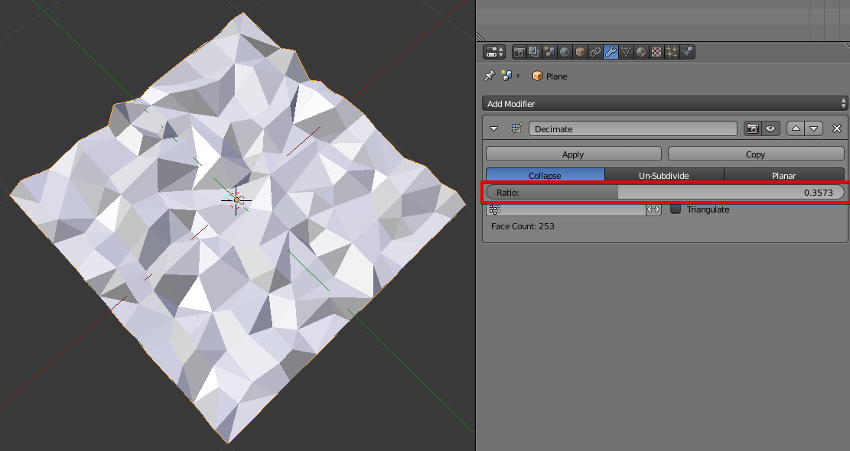This screenshot has height=451, width=850.
Task: Open the Texture properties tab
Action: 656,52
